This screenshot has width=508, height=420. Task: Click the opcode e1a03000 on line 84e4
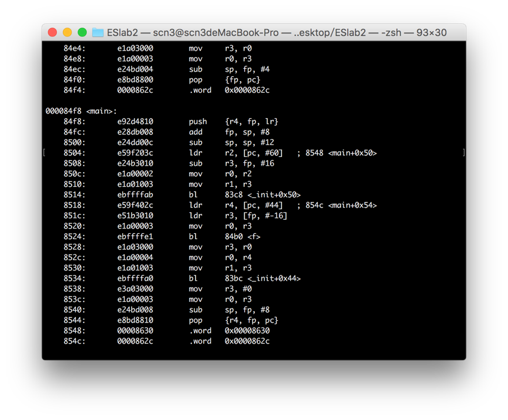[x=135, y=48]
